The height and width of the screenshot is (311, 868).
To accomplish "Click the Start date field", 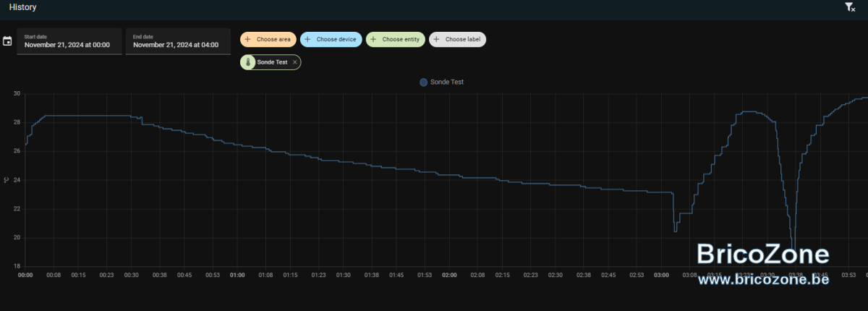I will pyautogui.click(x=69, y=41).
